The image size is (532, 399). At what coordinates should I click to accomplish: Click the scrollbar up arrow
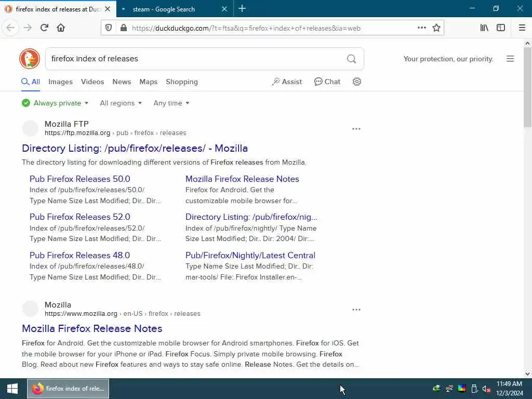(x=527, y=43)
